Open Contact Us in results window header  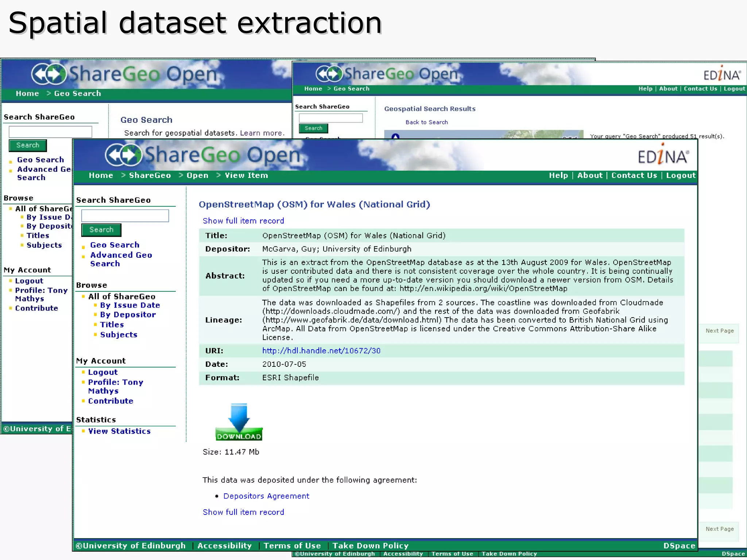(x=700, y=89)
